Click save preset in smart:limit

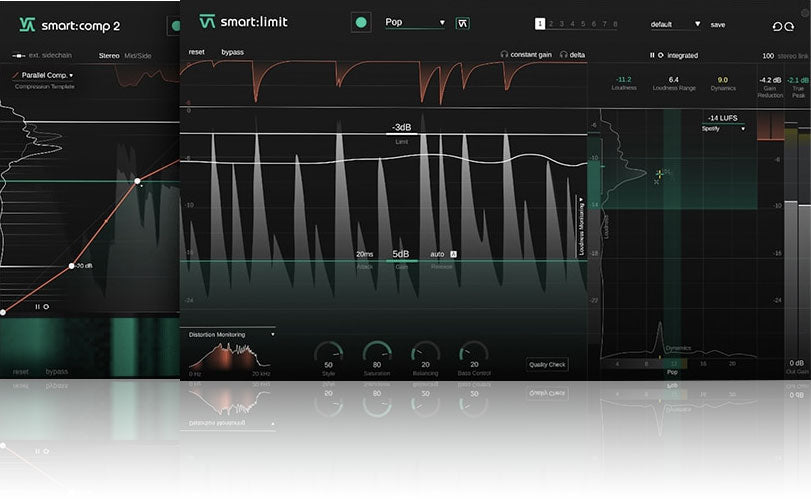[x=717, y=25]
